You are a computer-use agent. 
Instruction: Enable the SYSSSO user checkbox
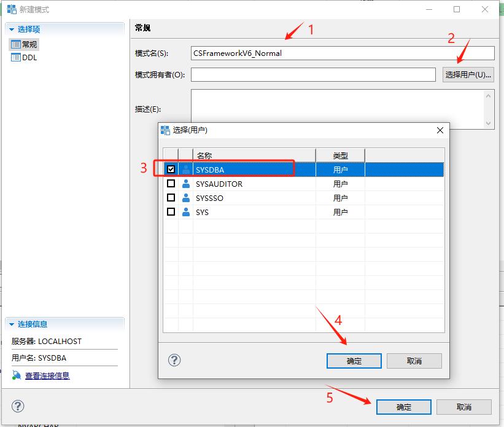pyautogui.click(x=171, y=198)
